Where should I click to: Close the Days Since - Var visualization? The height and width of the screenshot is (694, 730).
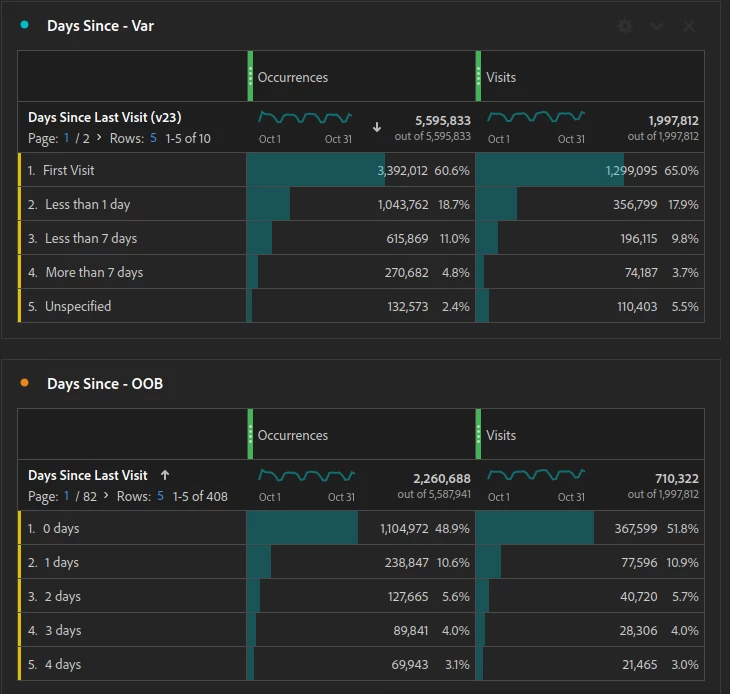tap(689, 26)
